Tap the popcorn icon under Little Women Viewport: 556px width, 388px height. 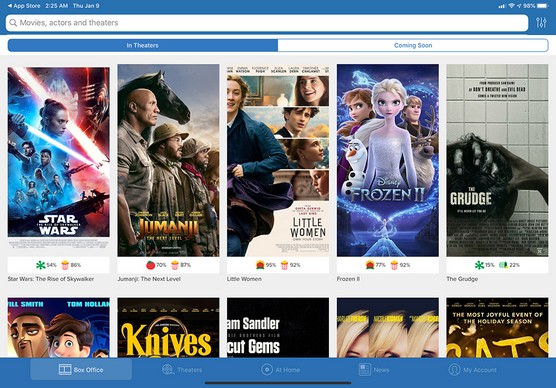(x=284, y=265)
